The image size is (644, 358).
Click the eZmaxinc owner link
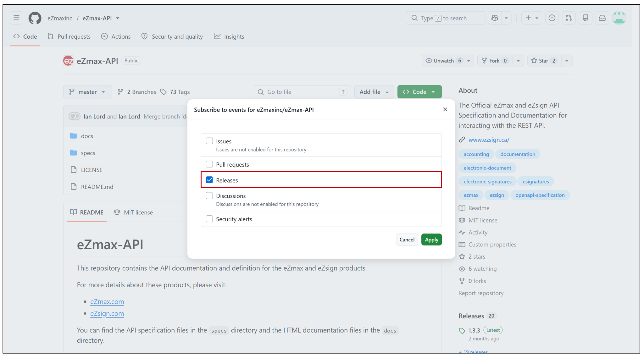[60, 18]
